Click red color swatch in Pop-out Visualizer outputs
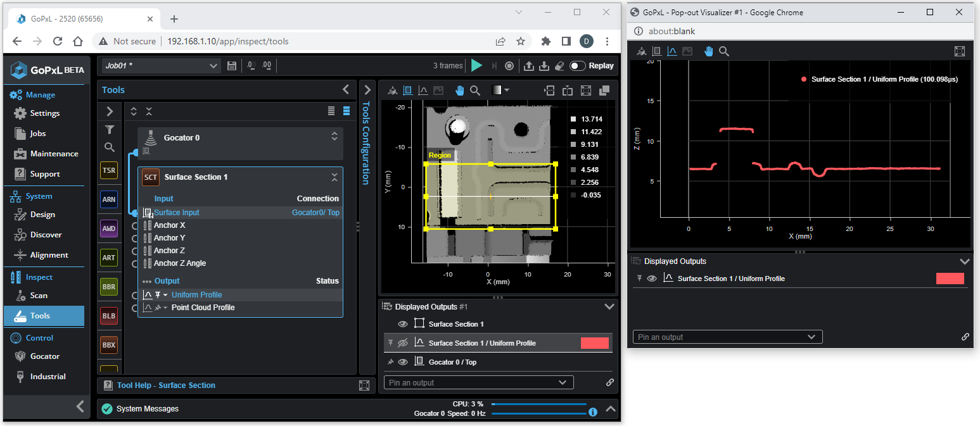Screen dimensions: 980x426 (x=950, y=279)
